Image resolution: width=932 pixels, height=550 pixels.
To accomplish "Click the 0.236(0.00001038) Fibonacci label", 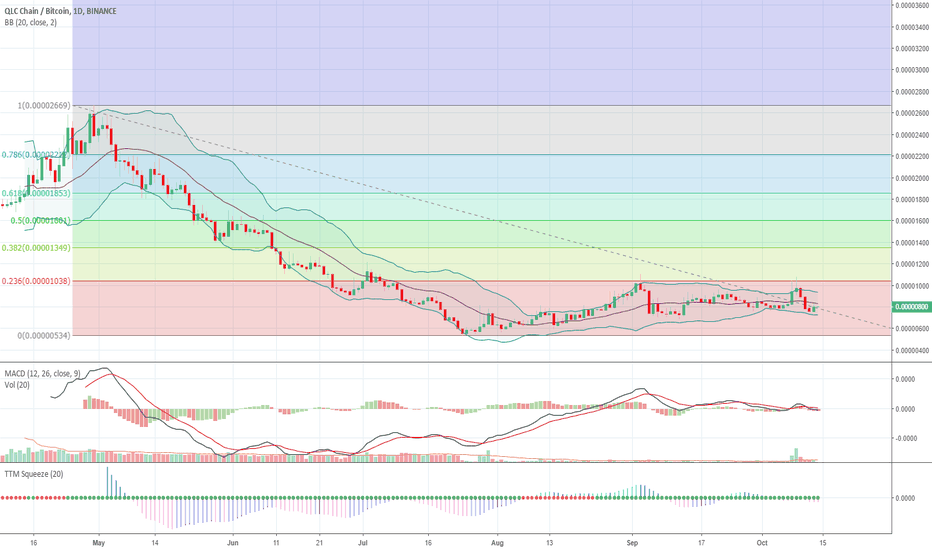I will pyautogui.click(x=36, y=281).
